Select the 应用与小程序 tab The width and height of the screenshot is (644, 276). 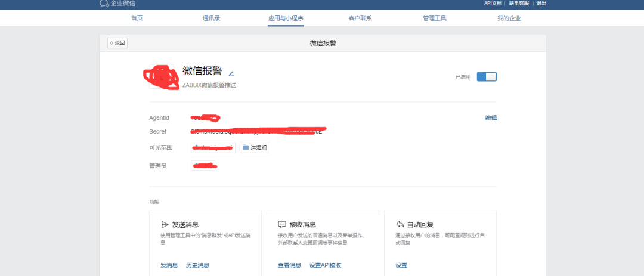tap(286, 18)
